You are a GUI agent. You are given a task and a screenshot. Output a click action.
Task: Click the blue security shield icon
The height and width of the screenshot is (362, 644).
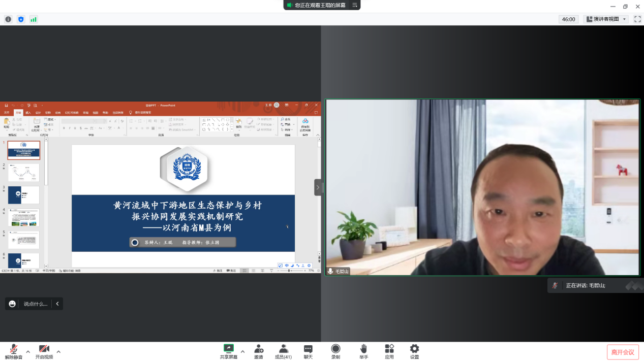(21, 19)
